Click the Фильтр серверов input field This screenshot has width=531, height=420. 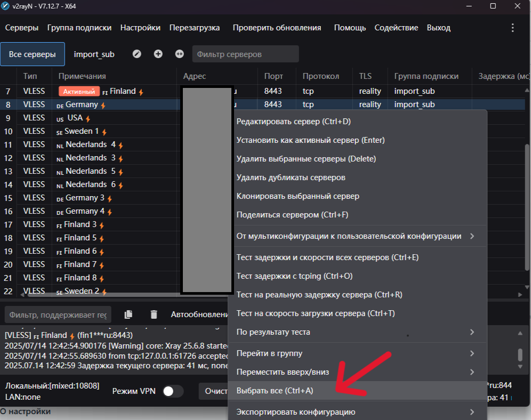pyautogui.click(x=245, y=53)
